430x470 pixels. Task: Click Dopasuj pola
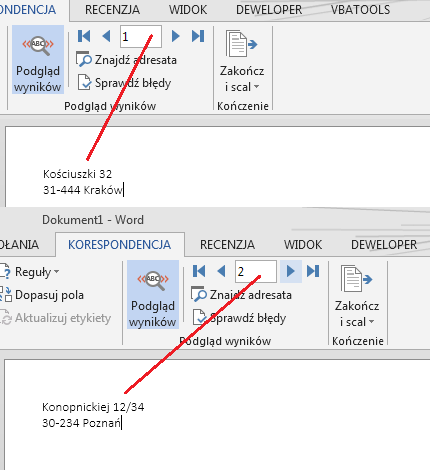click(42, 295)
